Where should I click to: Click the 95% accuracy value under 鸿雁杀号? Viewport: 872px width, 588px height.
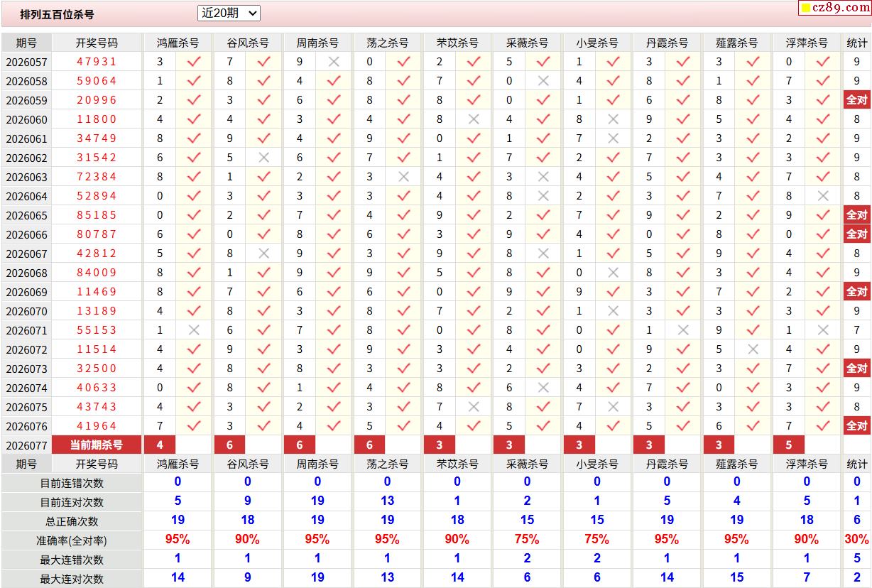point(178,540)
